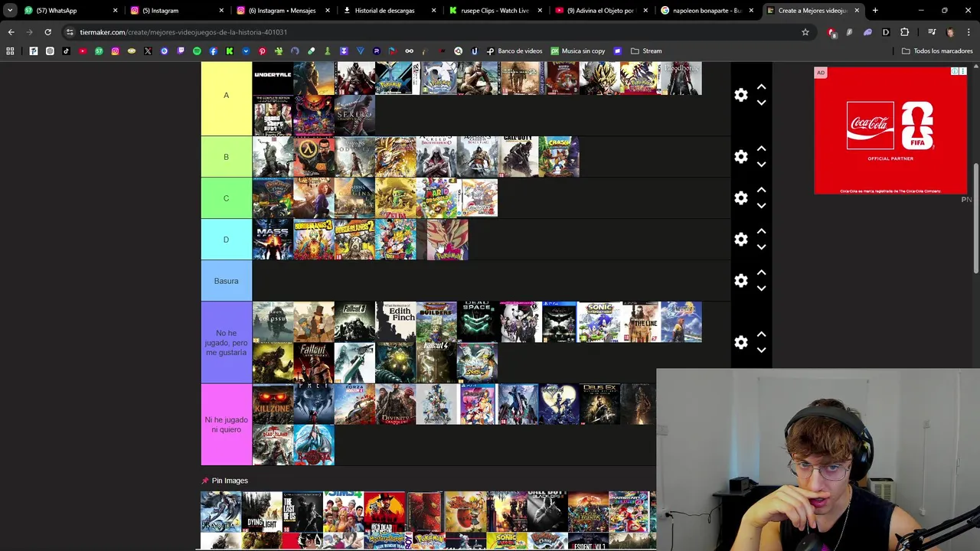Select the Crash Bandicoot cover in tier B

click(x=559, y=157)
